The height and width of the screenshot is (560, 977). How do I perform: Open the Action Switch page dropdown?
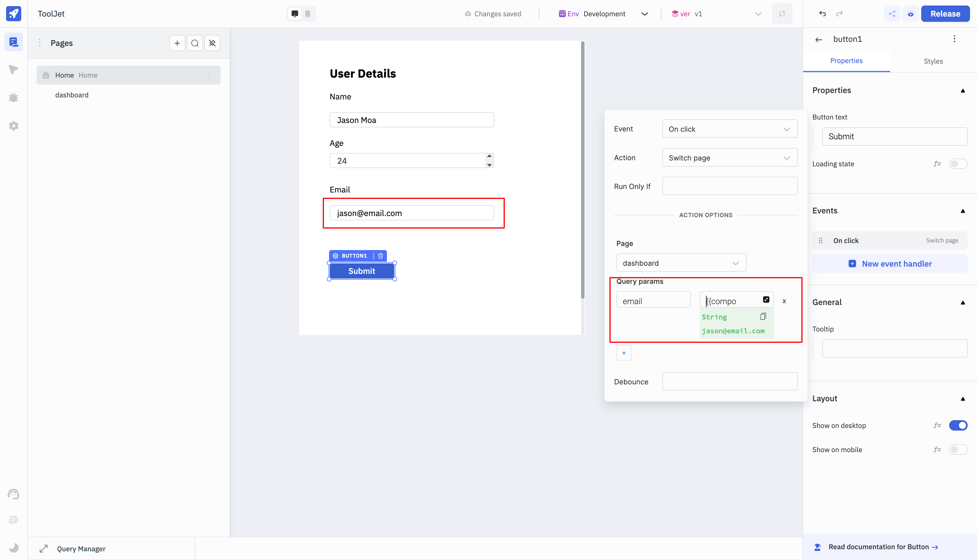click(730, 158)
